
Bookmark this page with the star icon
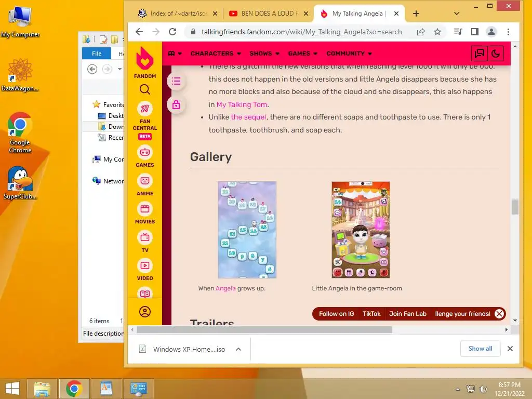437,32
